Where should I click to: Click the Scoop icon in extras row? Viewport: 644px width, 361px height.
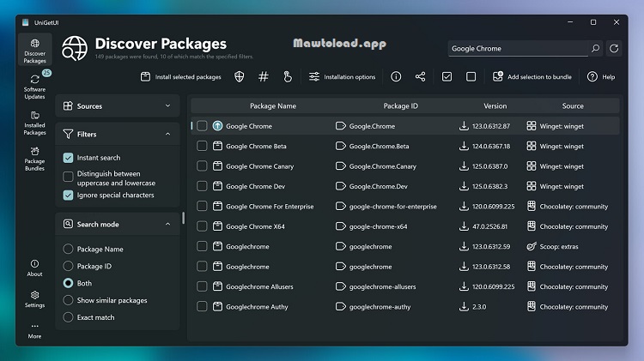532,246
